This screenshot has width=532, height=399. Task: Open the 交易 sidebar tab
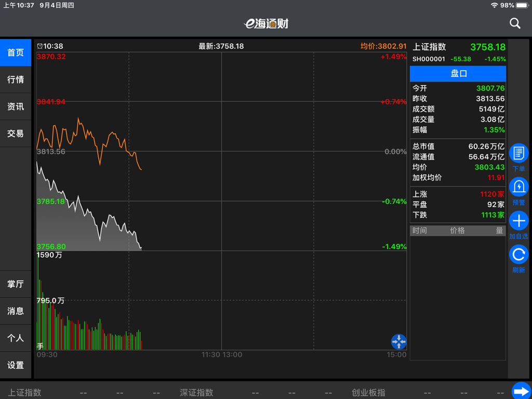coord(16,134)
